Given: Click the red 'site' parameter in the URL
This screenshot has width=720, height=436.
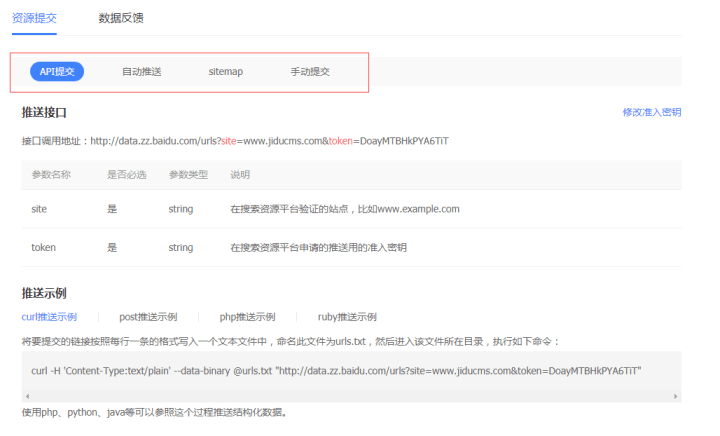Looking at the screenshot, I should point(229,141).
